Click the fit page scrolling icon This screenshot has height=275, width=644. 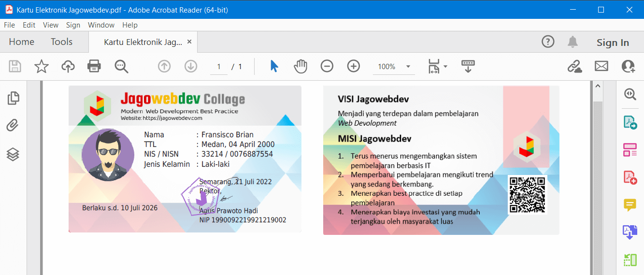pyautogui.click(x=433, y=66)
